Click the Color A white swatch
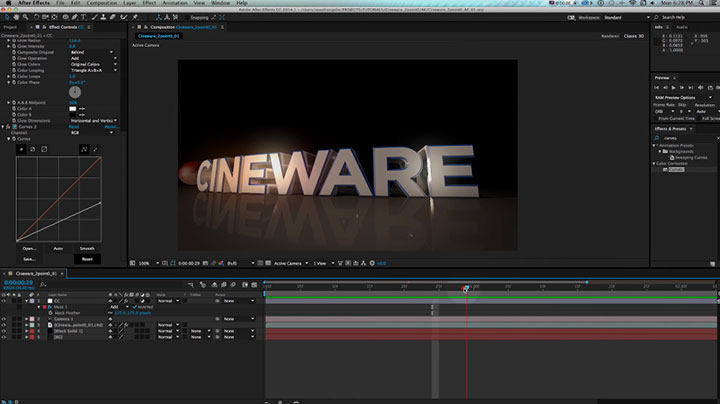Screen dimensions: 720x404 tap(73, 109)
